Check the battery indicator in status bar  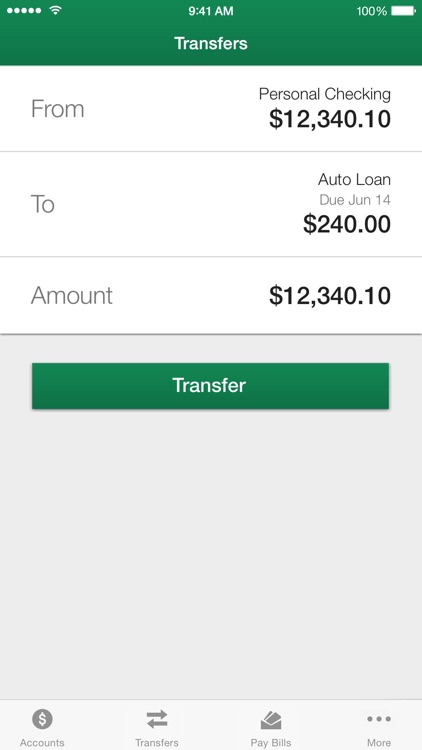404,11
